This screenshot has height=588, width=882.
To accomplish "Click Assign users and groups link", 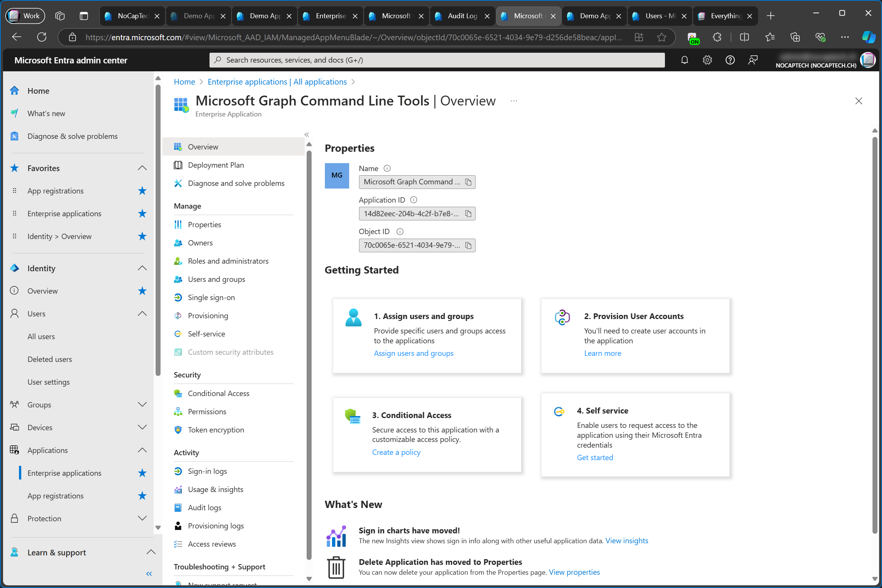I will [413, 353].
